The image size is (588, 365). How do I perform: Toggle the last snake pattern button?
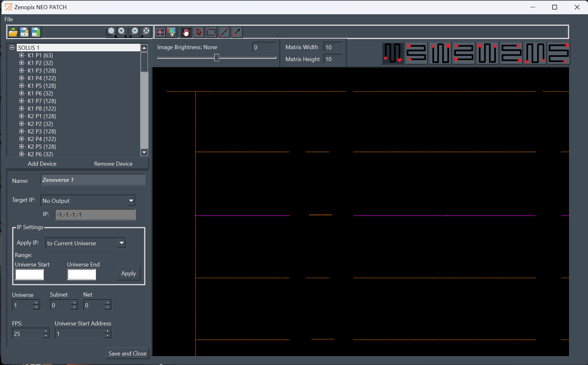[x=559, y=53]
